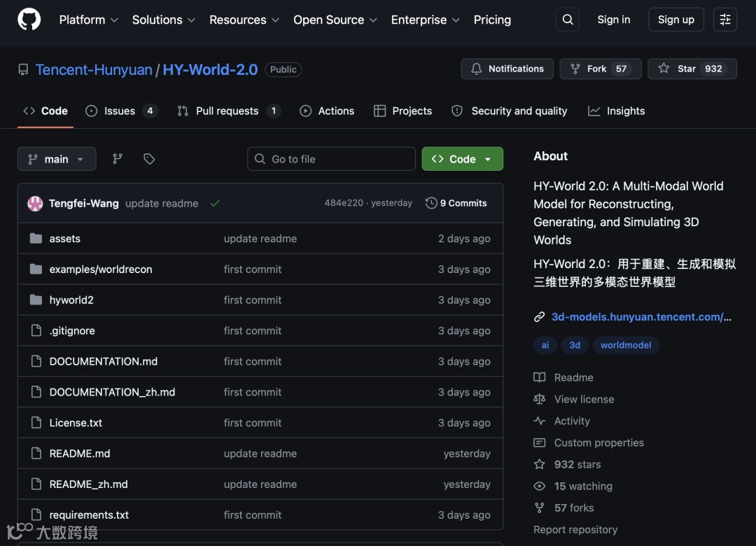
Task: Select the ai topic tag
Action: click(545, 345)
